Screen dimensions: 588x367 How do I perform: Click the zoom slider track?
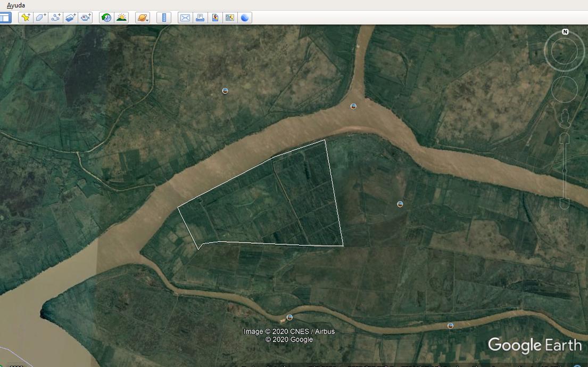[x=565, y=171]
